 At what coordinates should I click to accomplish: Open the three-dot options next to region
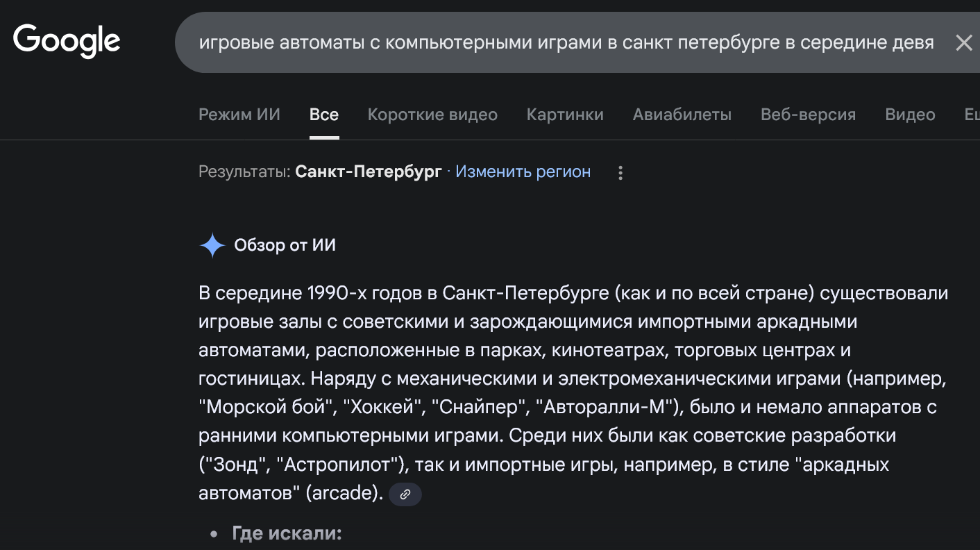tap(620, 172)
